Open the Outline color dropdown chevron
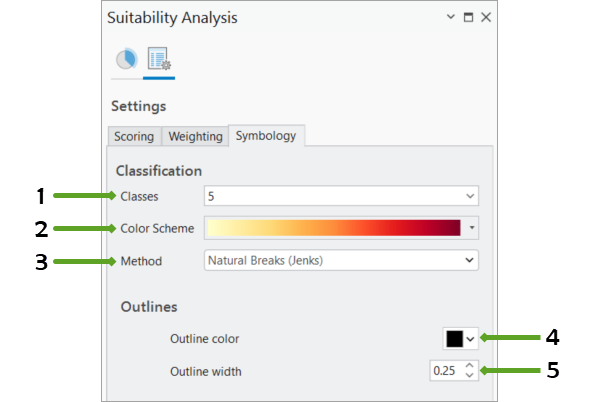This screenshot has width=600, height=402. pyautogui.click(x=471, y=338)
